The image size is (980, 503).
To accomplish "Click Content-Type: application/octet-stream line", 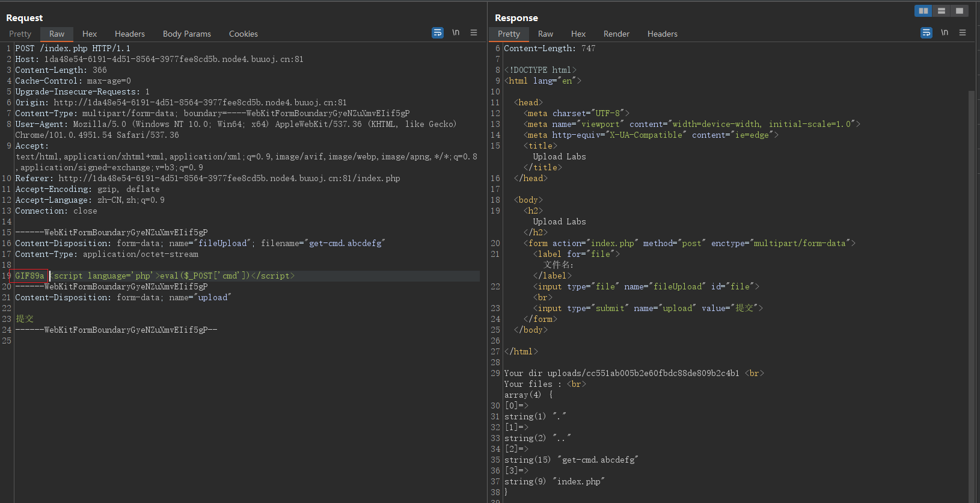I will point(106,254).
